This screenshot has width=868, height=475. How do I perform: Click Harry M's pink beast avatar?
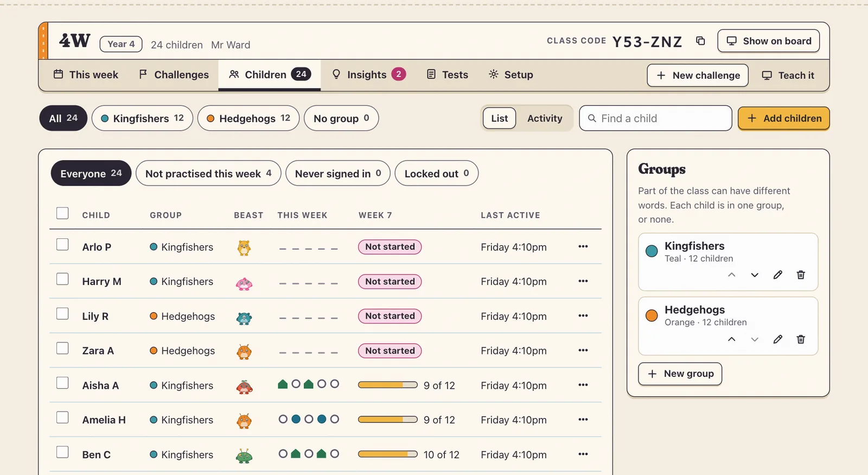tap(244, 283)
